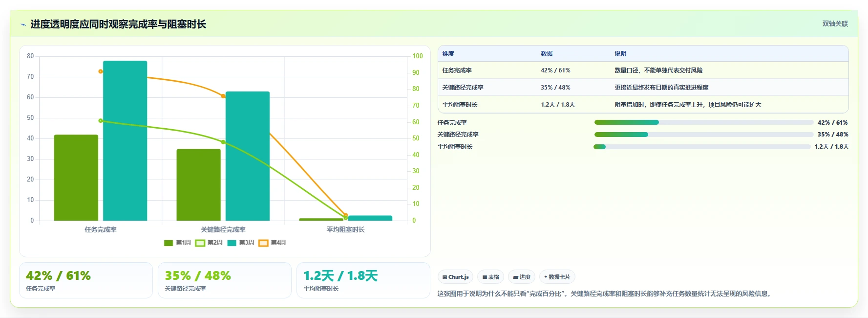Click the orange line point at 关键路径完成率

[223, 96]
